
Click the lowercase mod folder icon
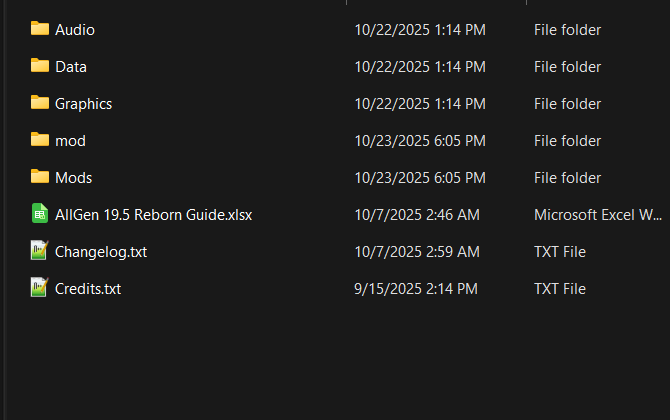(40, 140)
